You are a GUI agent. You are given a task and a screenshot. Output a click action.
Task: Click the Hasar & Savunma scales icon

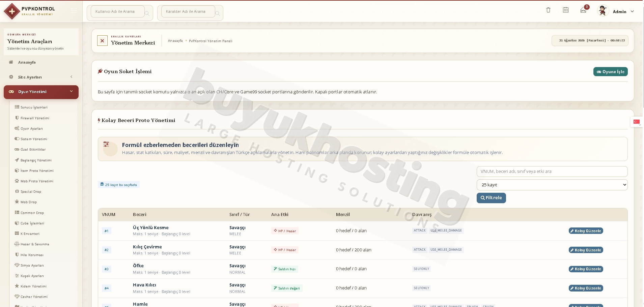click(x=17, y=244)
